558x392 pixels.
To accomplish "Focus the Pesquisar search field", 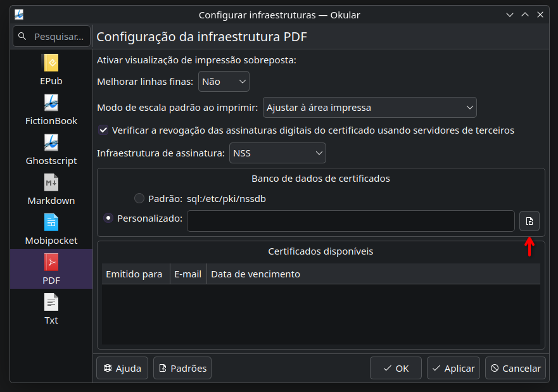I will tap(51, 36).
